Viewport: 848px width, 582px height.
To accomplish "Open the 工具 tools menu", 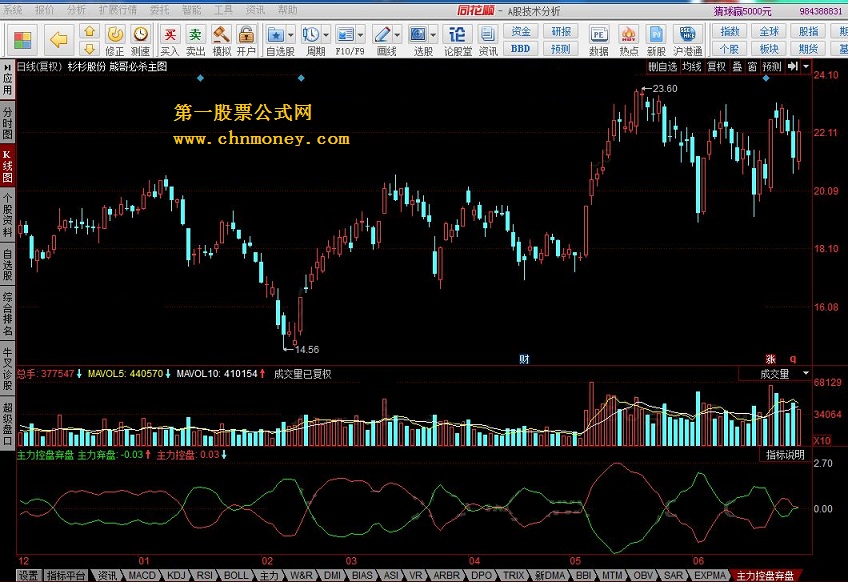I will 223,10.
